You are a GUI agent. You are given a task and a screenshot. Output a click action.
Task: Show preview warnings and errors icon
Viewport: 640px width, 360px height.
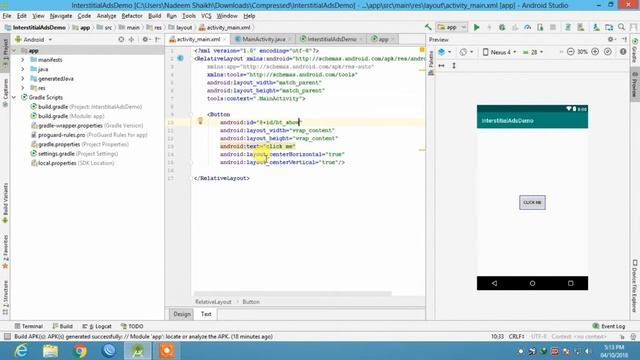(x=623, y=52)
